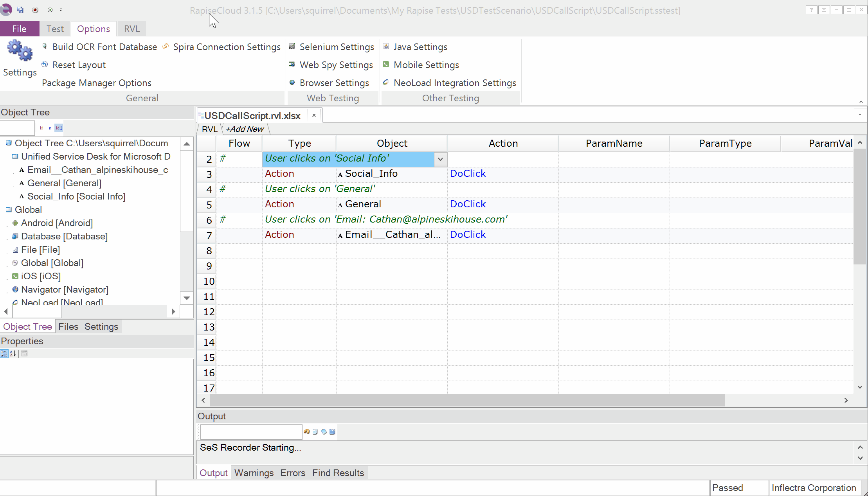Switch to the Test ribbon tab
The image size is (868, 496).
(55, 29)
